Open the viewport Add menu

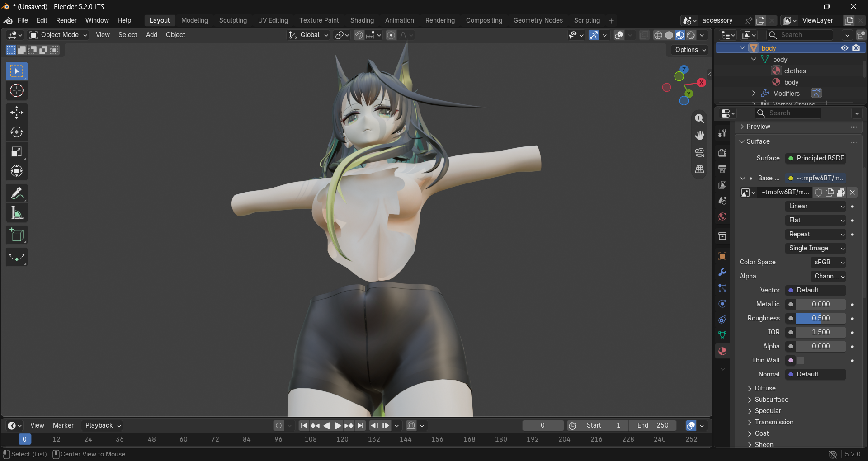[x=152, y=35]
